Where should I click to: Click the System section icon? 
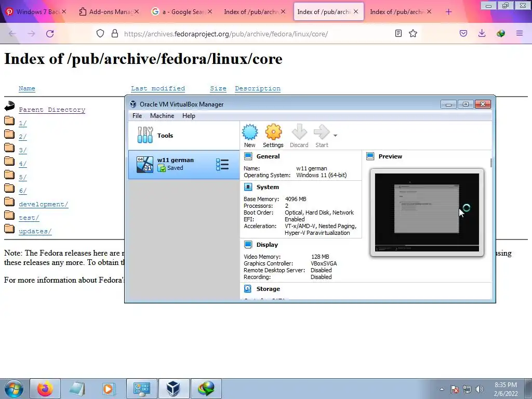[248, 187]
